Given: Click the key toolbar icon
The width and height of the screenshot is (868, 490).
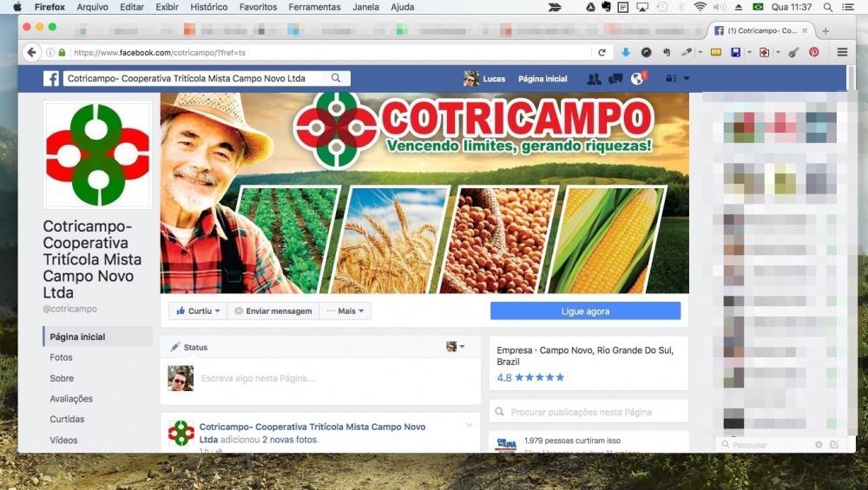Looking at the screenshot, I should coord(793,52).
